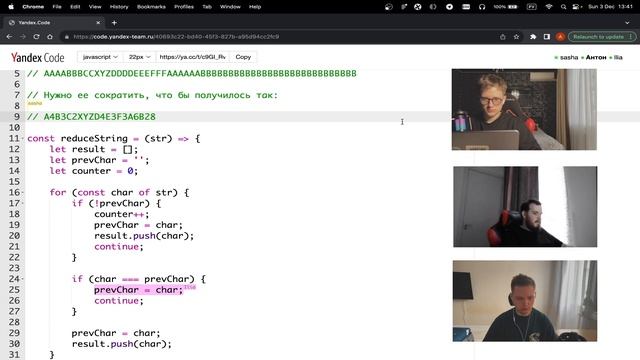Open the View menu
This screenshot has width=640, height=360.
click(x=95, y=7)
